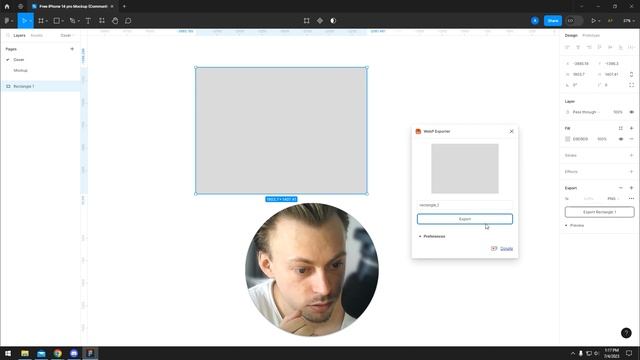Open the shape tools dropdown arrow

[62, 21]
